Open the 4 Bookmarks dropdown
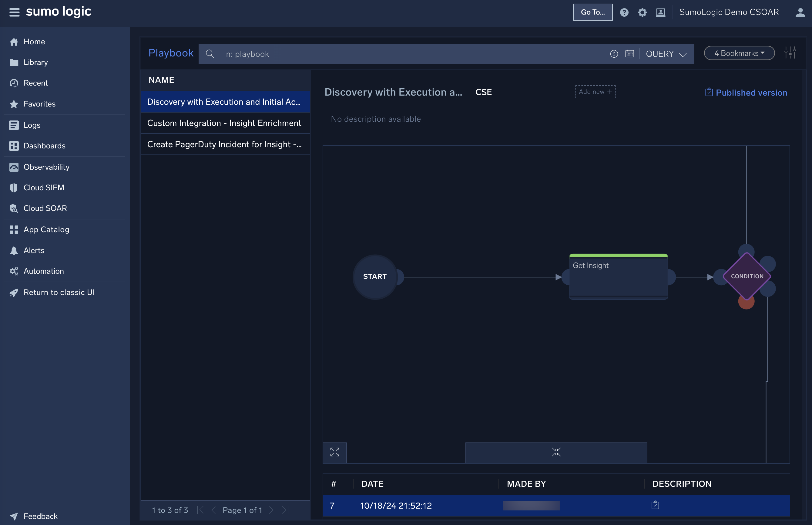The width and height of the screenshot is (812, 525). [x=738, y=53]
